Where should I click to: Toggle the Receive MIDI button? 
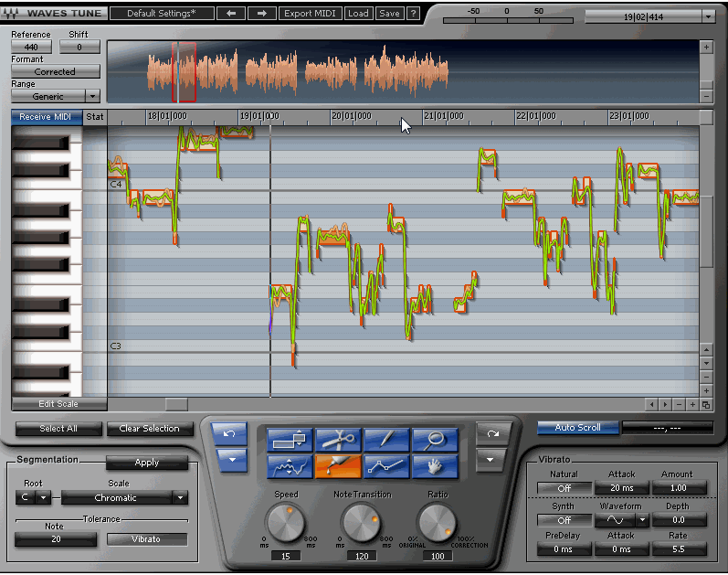tap(47, 117)
